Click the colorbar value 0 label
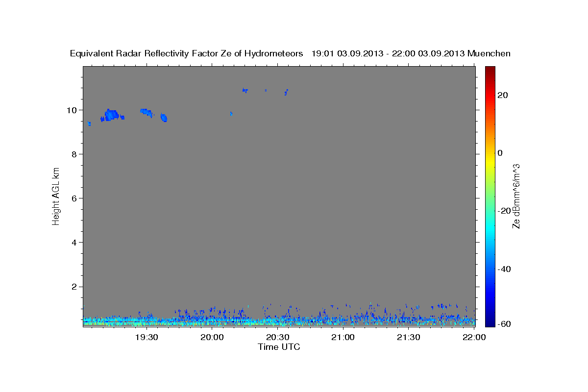 pyautogui.click(x=500, y=153)
